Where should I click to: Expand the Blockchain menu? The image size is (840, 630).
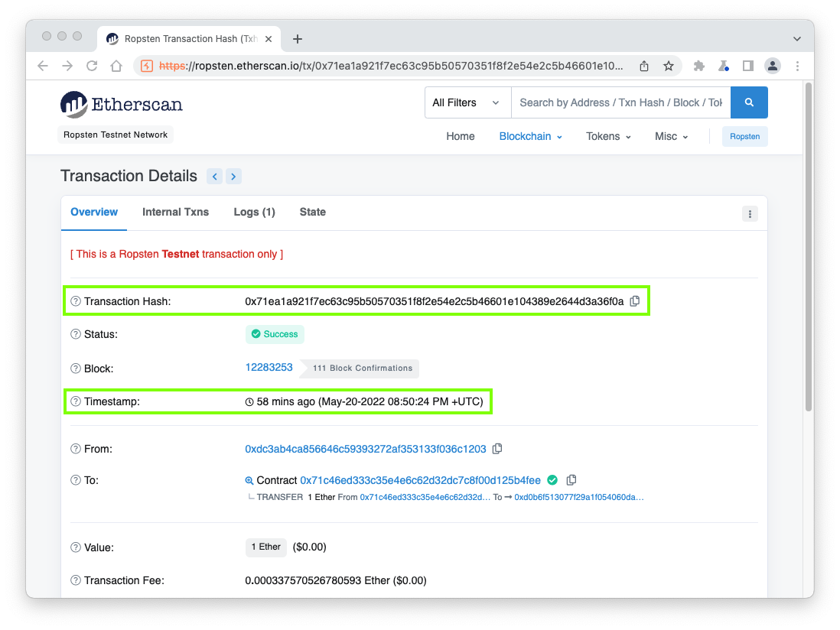[x=530, y=137]
